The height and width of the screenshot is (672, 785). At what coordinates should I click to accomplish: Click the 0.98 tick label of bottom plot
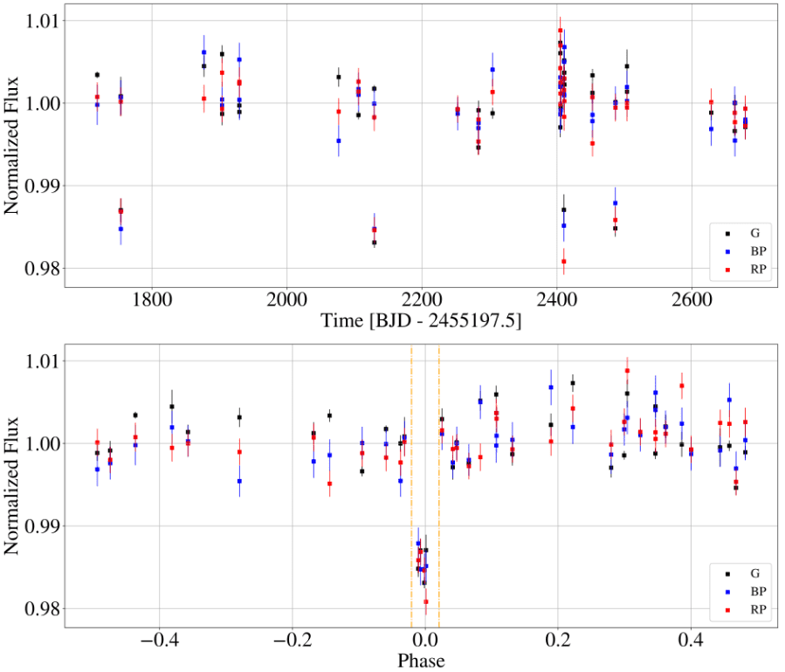tap(42, 609)
